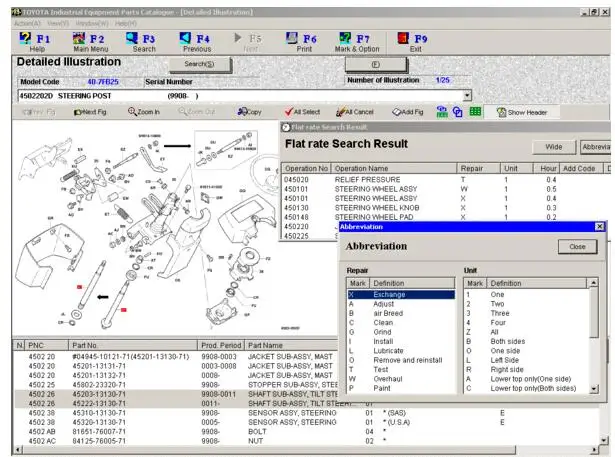
Task: Zoom In on the illustration
Action: tap(144, 112)
